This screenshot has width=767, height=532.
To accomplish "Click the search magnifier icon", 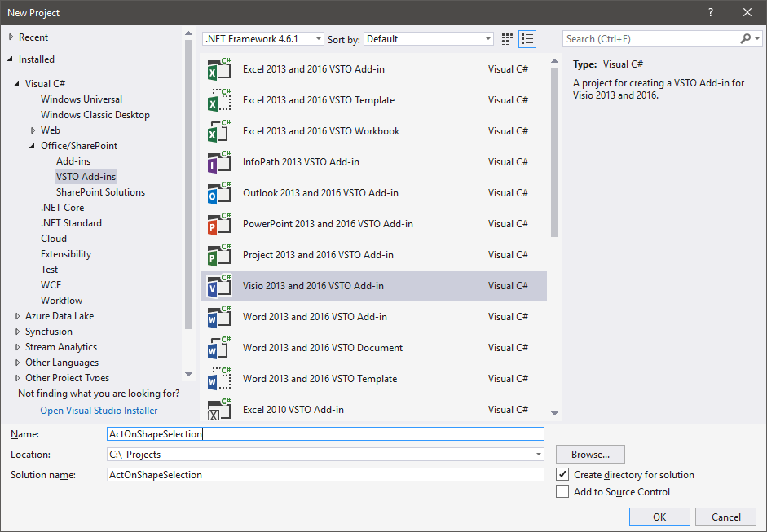I will [x=746, y=39].
